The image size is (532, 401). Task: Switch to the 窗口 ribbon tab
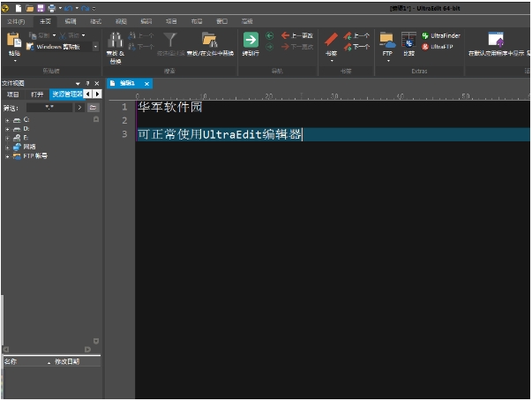coord(221,21)
